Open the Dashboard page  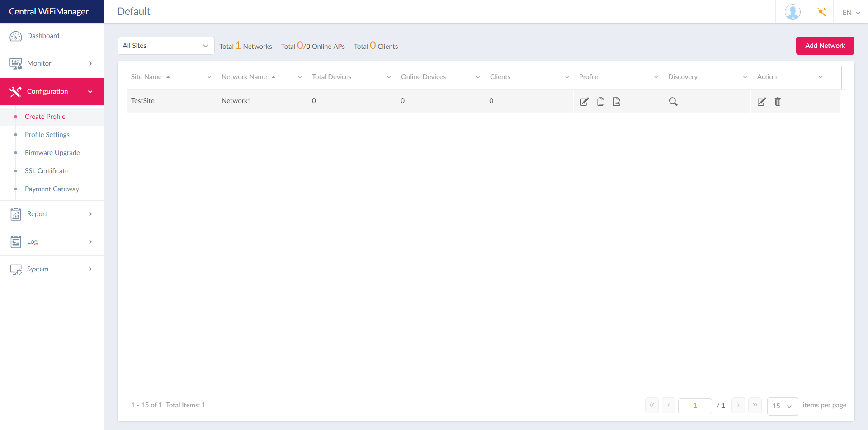pyautogui.click(x=43, y=36)
